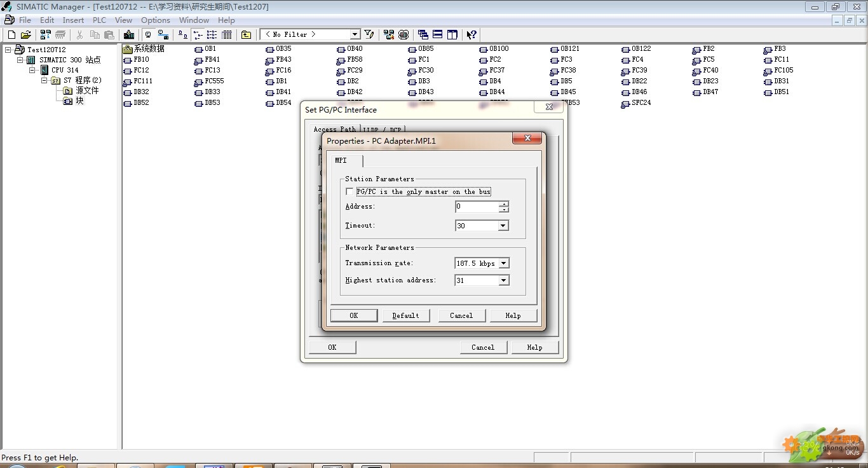The width and height of the screenshot is (868, 468).
Task: Click the filter funnel icon
Action: [x=369, y=35]
